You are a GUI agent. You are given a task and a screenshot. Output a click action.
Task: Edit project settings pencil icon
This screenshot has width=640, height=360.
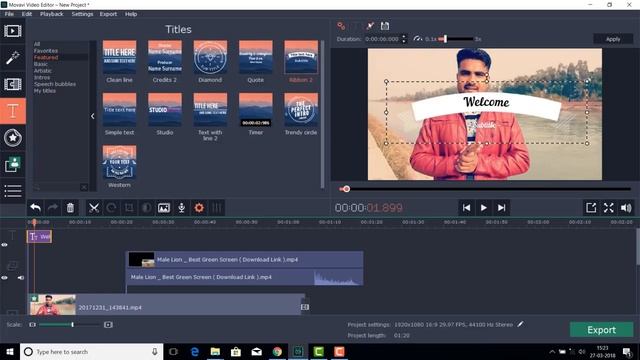pos(520,324)
